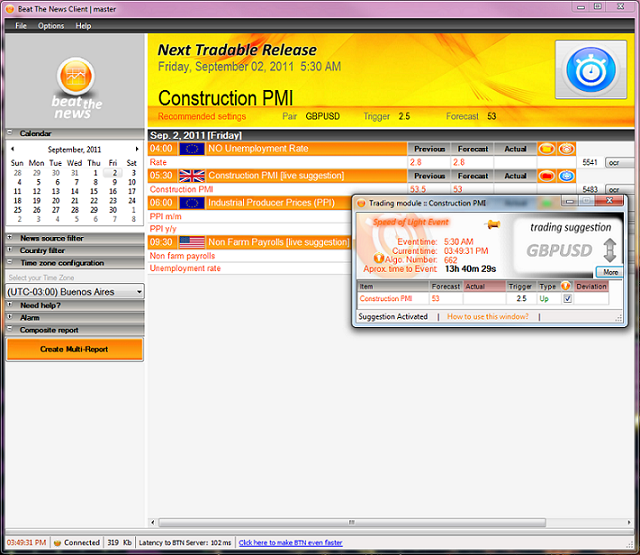Click Create Multi-Report button

point(75,349)
